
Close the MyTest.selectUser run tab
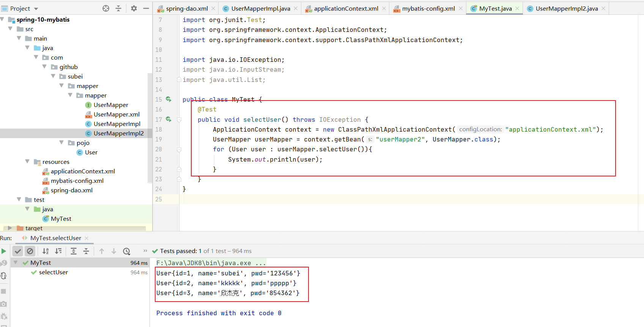(87, 238)
